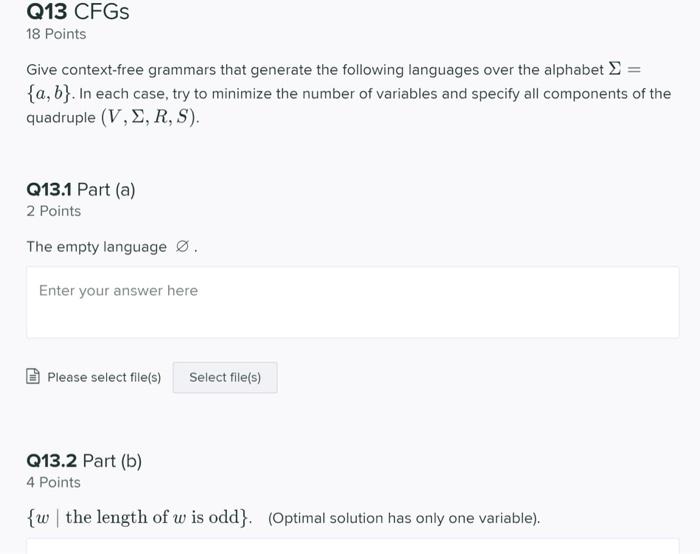Click the 'Optimal solution has only one variable' hint
Image resolution: width=700 pixels, height=554 pixels.
pos(404,518)
